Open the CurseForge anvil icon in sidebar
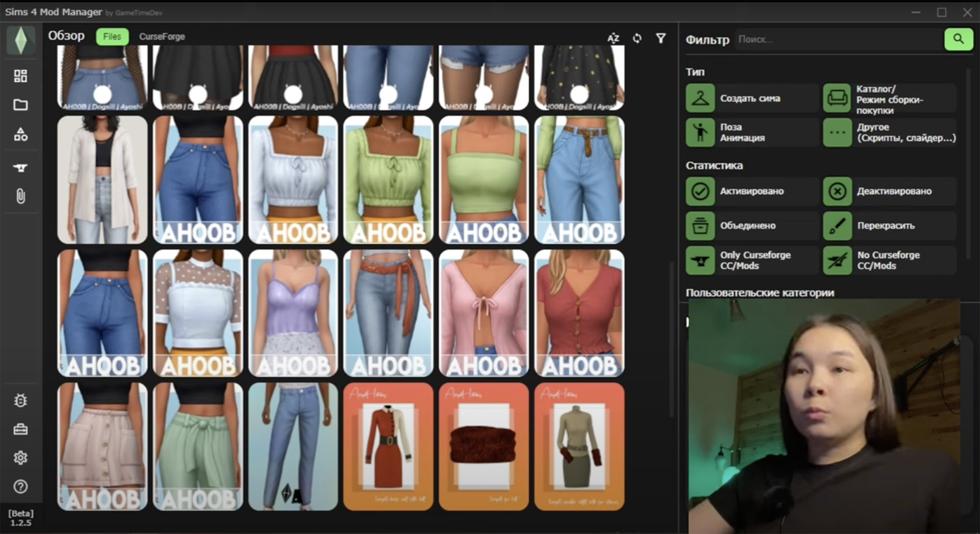The width and height of the screenshot is (980, 534). [21, 168]
